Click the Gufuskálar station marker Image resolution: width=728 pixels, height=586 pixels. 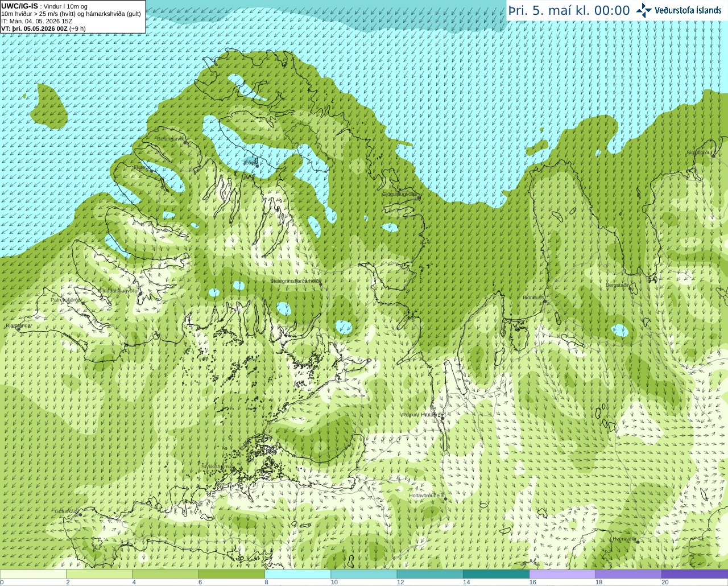(x=80, y=515)
